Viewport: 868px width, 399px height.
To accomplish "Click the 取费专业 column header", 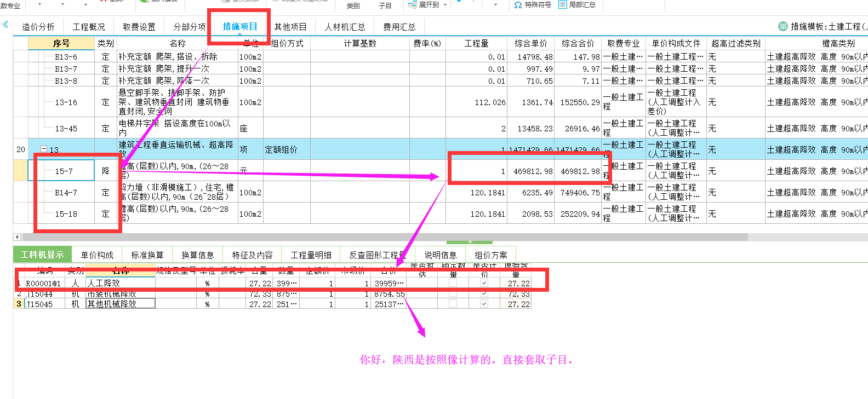I will 624,43.
